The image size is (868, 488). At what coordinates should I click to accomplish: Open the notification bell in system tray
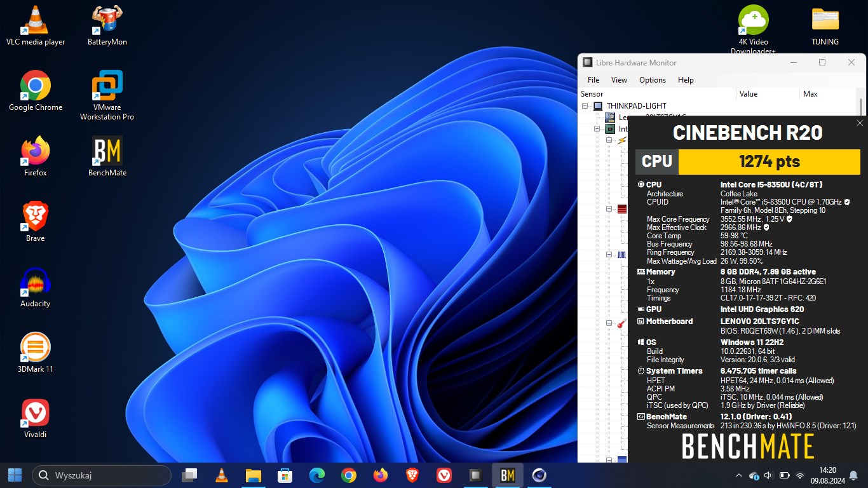point(853,475)
